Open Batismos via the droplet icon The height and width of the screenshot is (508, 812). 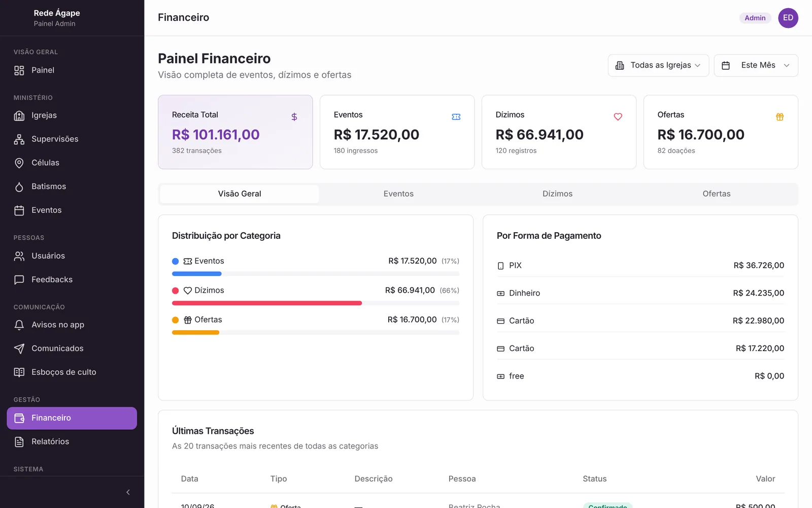tap(19, 187)
